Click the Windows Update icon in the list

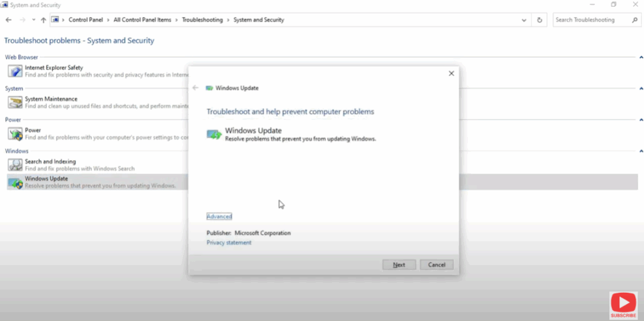tap(15, 182)
